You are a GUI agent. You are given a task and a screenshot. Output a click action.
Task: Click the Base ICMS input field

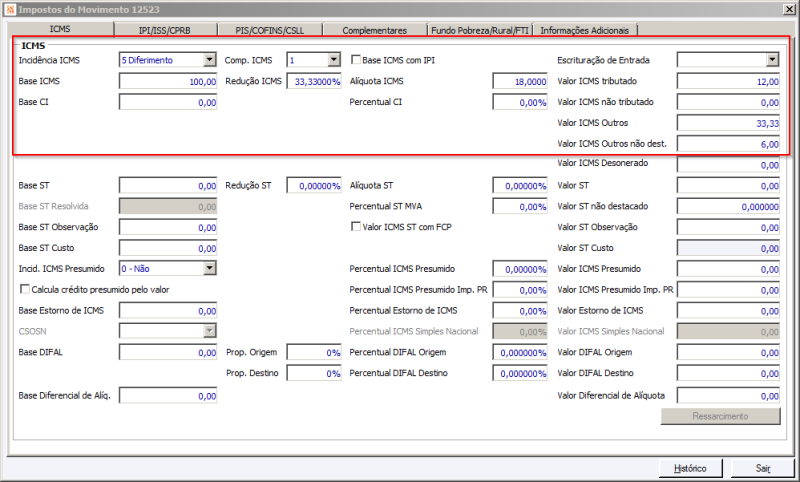[x=168, y=81]
